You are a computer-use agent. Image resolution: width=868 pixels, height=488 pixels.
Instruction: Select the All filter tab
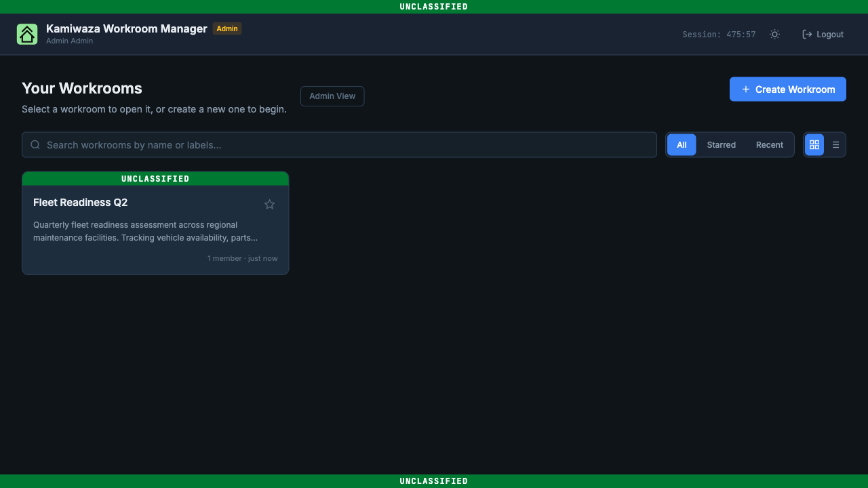click(682, 145)
